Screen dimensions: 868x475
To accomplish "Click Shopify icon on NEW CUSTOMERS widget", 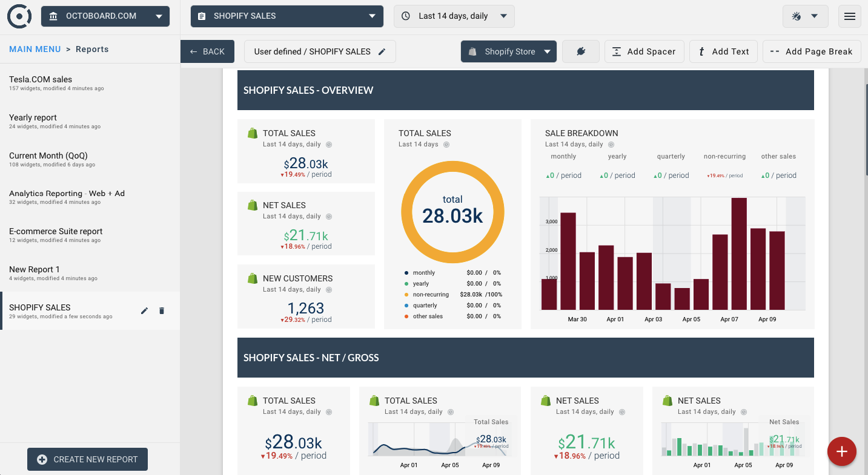I will pyautogui.click(x=253, y=278).
